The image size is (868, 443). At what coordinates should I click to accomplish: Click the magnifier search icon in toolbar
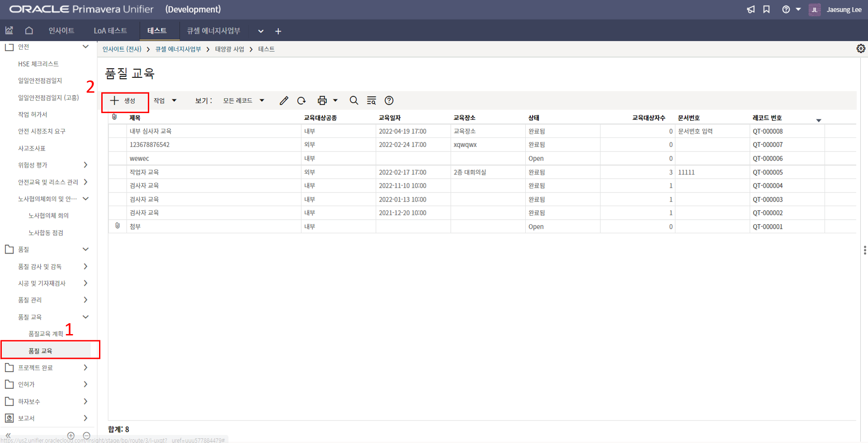tap(354, 101)
